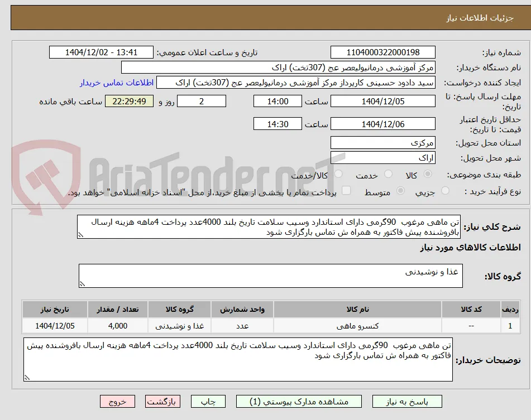531x420 pixels.
Task: Click the validity date 1404/12/06 field
Action: 382,124
